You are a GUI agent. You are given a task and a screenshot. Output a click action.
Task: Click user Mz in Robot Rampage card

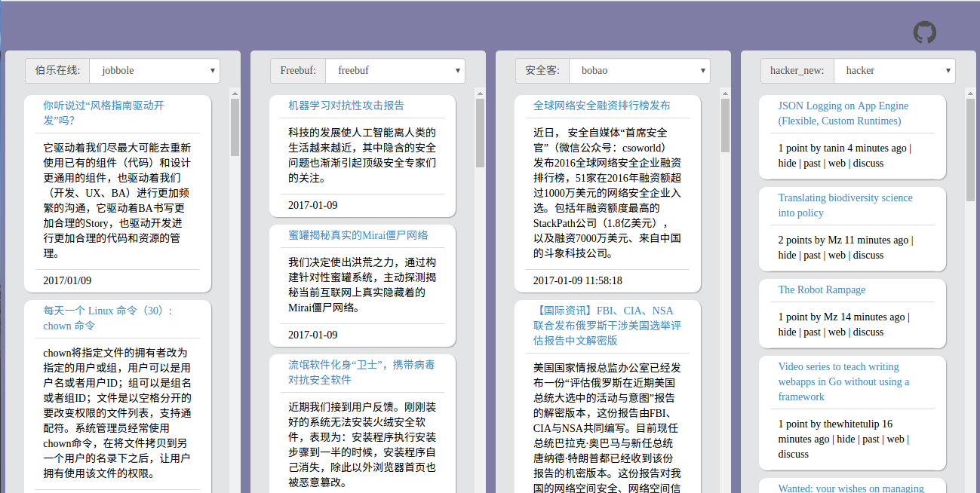pyautogui.click(x=831, y=317)
